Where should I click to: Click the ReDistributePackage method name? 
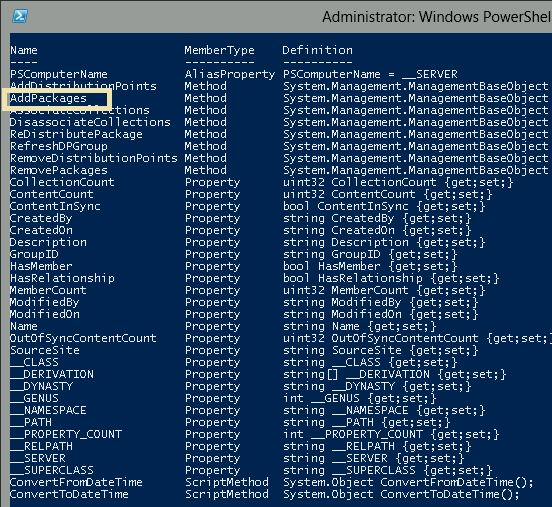(x=76, y=134)
